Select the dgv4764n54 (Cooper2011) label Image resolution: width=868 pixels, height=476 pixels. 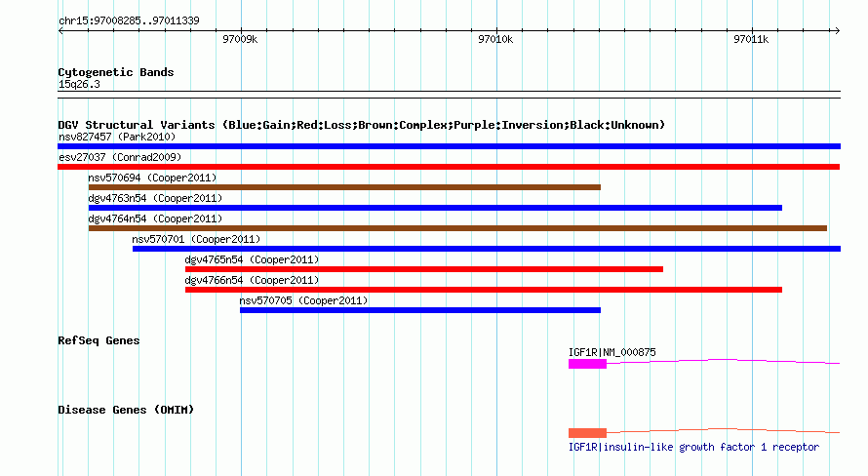[x=155, y=218]
